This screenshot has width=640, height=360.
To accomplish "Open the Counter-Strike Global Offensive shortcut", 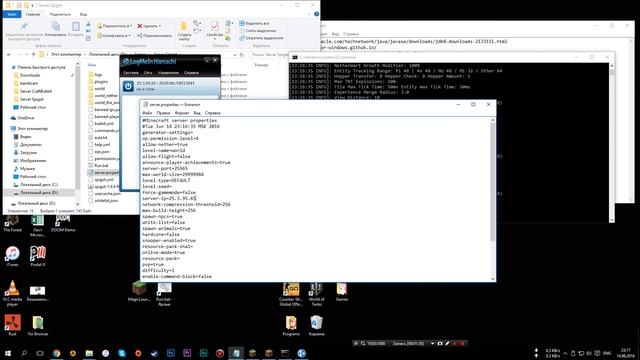I will click(291, 294).
